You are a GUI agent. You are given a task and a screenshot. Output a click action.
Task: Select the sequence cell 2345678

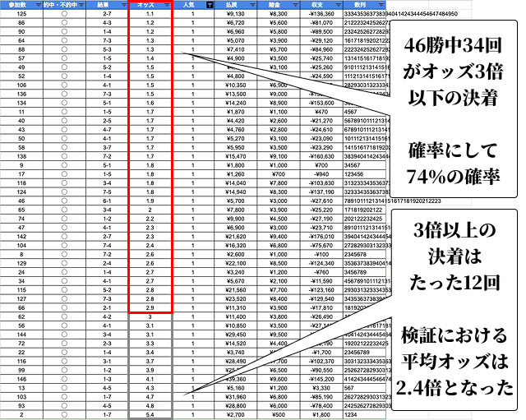tap(355, 254)
